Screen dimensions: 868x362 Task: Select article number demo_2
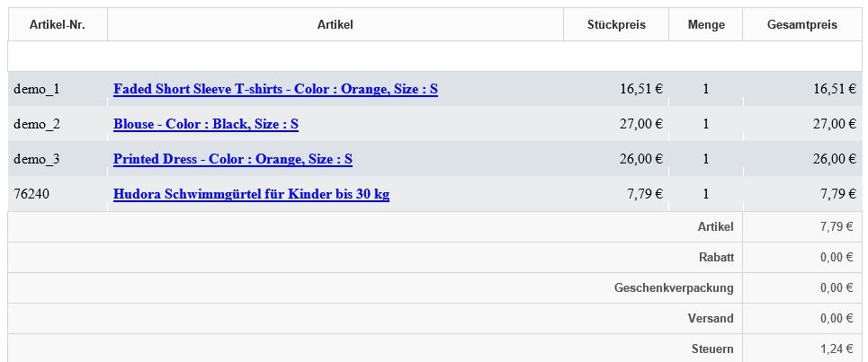tap(36, 124)
